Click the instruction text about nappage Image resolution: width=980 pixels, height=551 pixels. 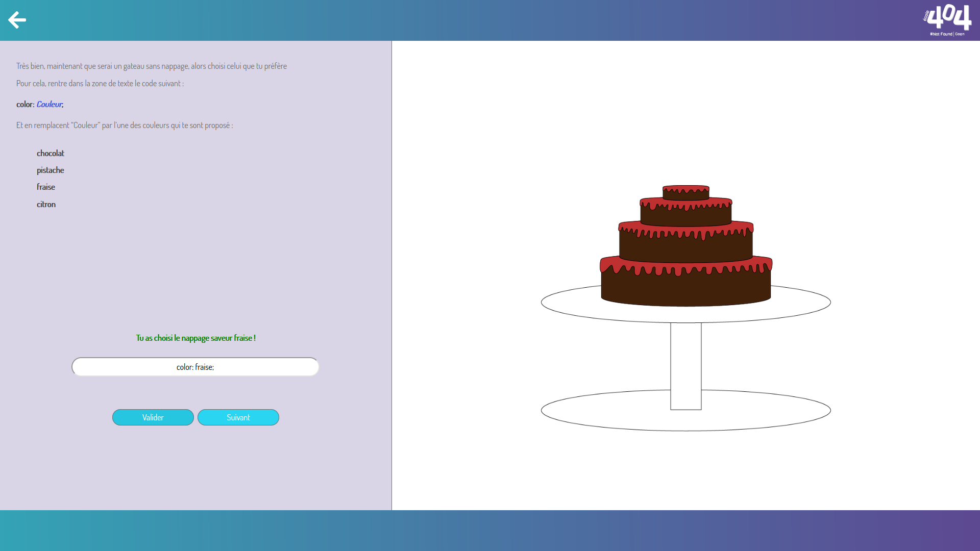tap(151, 66)
